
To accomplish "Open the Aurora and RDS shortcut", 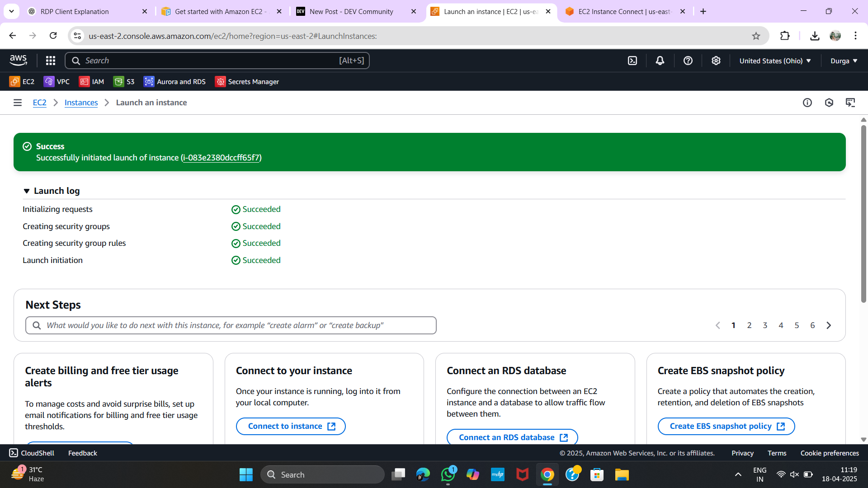I will coord(175,81).
